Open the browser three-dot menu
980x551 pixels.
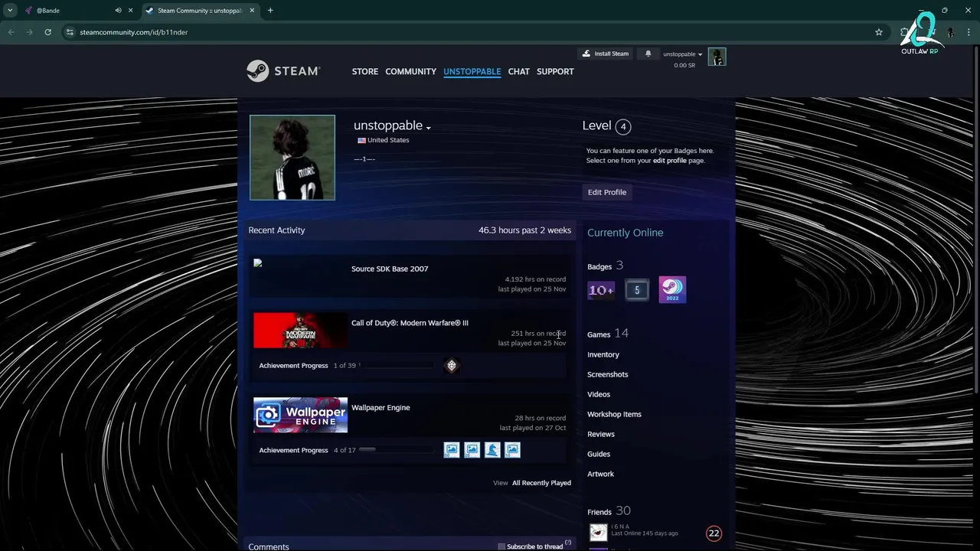969,32
